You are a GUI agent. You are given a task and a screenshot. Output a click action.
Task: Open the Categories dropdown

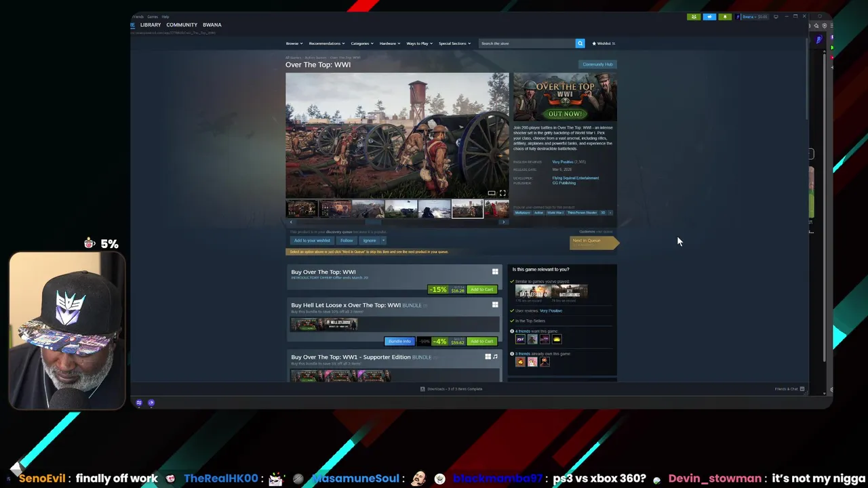[362, 43]
